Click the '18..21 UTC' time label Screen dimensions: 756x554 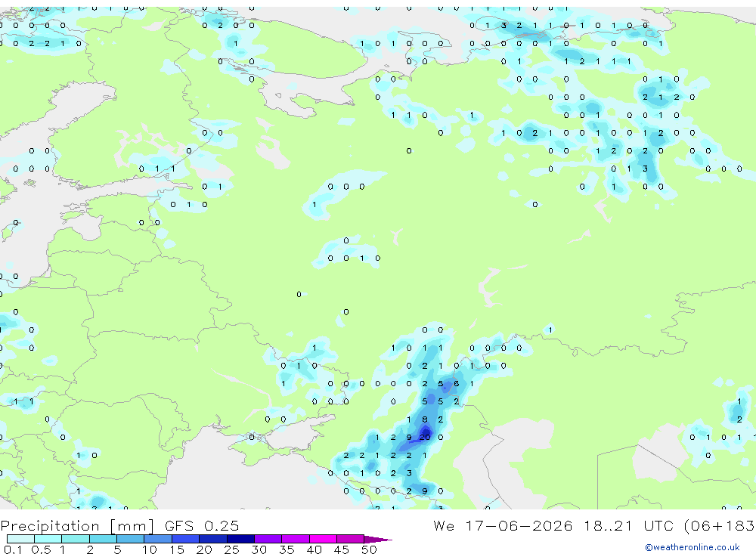click(631, 525)
